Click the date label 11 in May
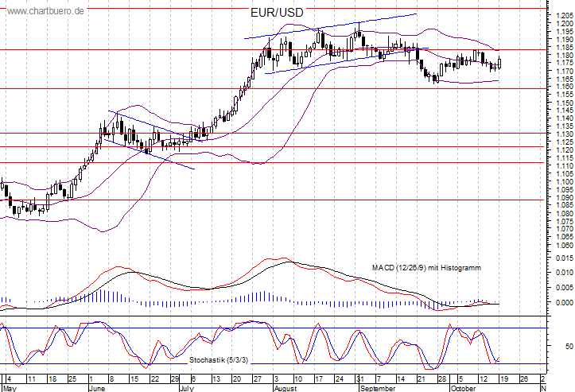 (x=32, y=378)
